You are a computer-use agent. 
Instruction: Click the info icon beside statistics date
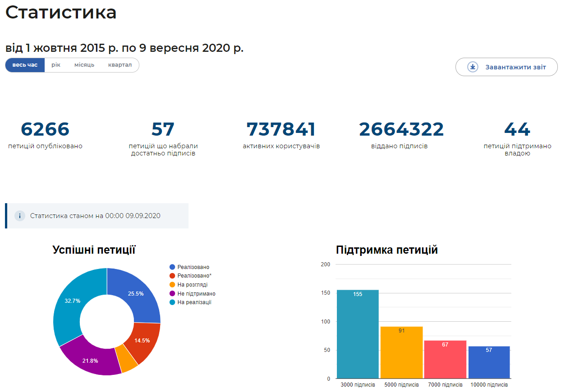19,216
